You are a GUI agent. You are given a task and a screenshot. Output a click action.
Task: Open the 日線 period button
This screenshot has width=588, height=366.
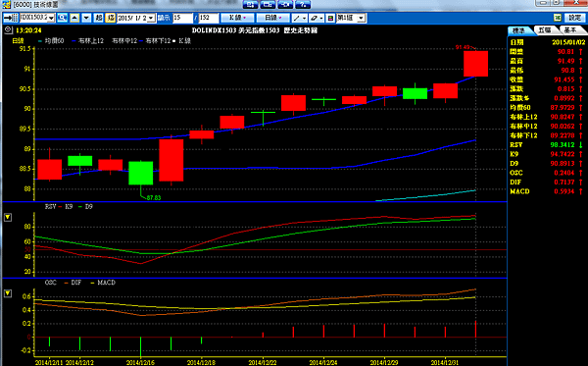tap(272, 18)
